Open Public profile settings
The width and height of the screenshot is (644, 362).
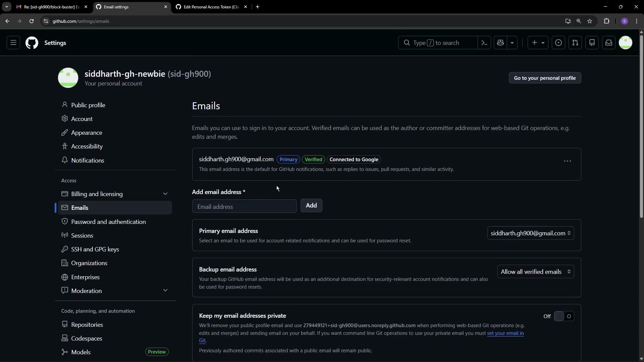[x=115, y=105]
